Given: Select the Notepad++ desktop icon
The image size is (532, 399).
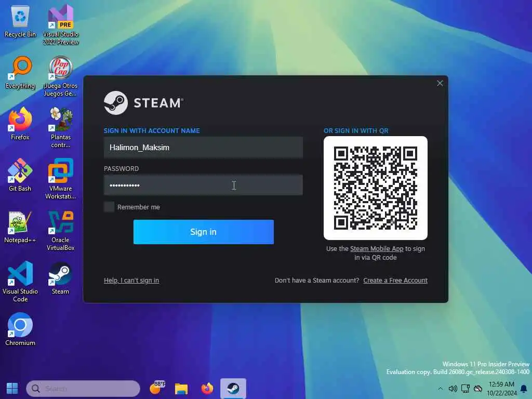Looking at the screenshot, I should [x=20, y=227].
